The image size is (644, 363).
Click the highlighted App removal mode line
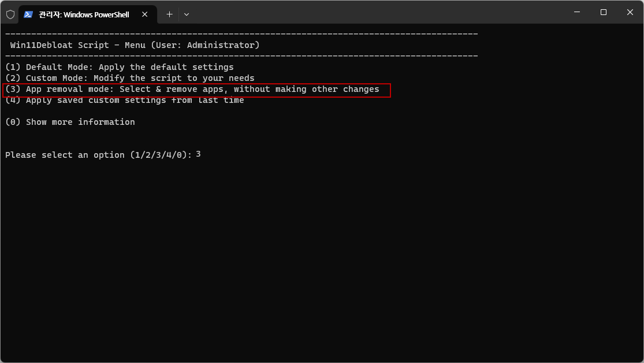(196, 90)
